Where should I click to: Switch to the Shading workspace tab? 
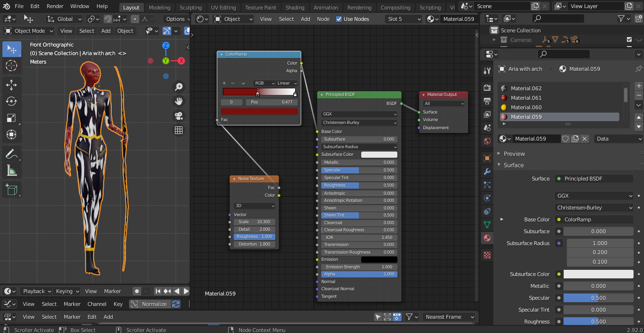coord(295,8)
